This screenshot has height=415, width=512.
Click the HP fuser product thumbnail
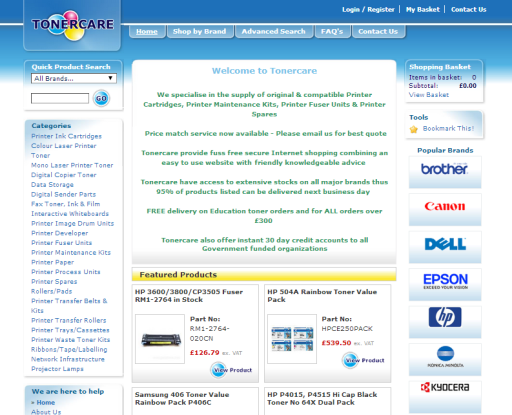160,339
